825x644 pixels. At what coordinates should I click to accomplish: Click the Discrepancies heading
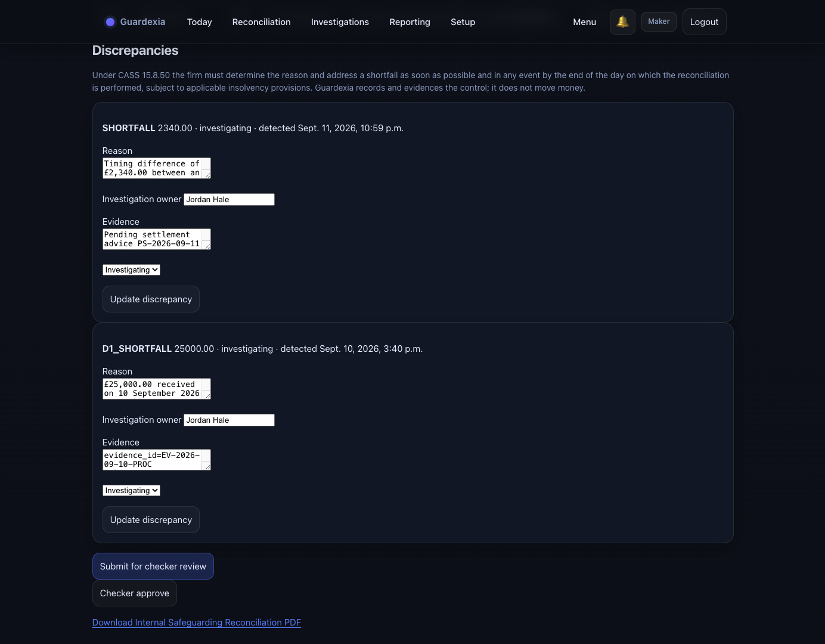[x=135, y=51]
